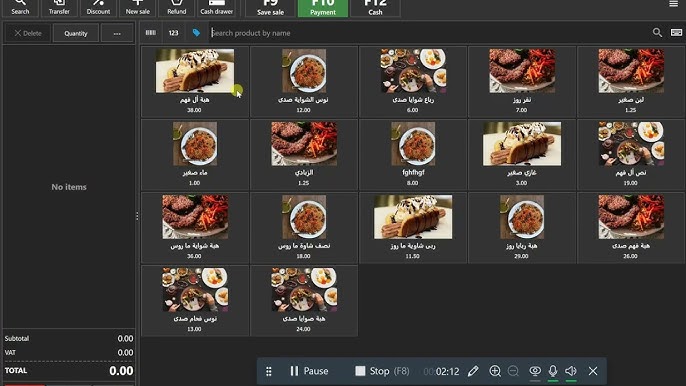Viewport: 686px width, 386px height.
Task: Open the Search function in top toolbar
Action: pos(20,8)
